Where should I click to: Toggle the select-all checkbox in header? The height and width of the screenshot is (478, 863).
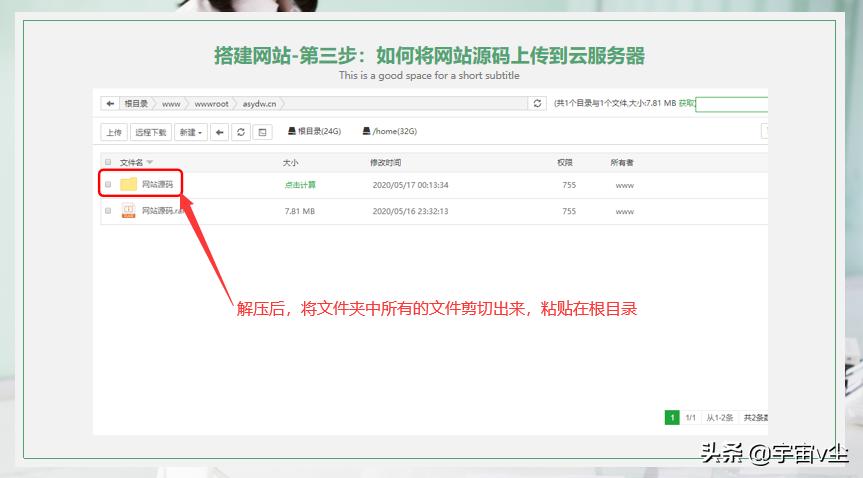(108, 162)
